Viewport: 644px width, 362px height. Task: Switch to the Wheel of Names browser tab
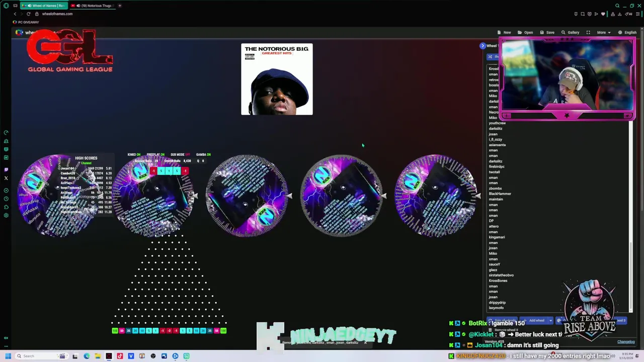pyautogui.click(x=43, y=6)
